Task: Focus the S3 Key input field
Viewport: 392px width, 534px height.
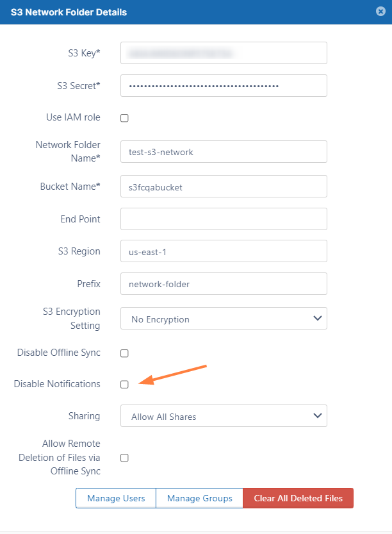Action: [x=224, y=53]
